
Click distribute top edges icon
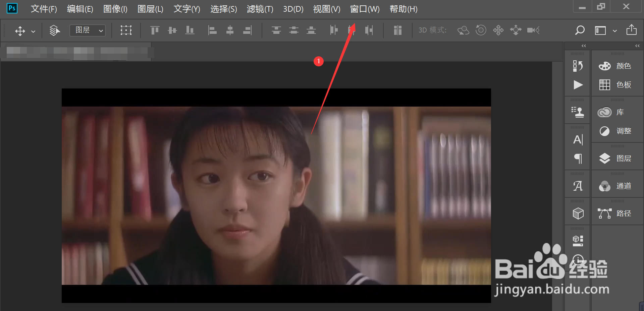(276, 30)
